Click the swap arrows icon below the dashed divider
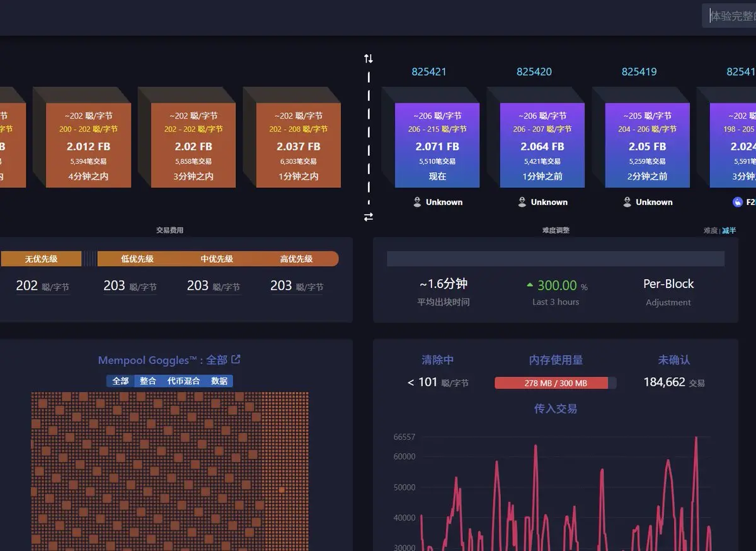Screen dimensions: 756x551 369,217
